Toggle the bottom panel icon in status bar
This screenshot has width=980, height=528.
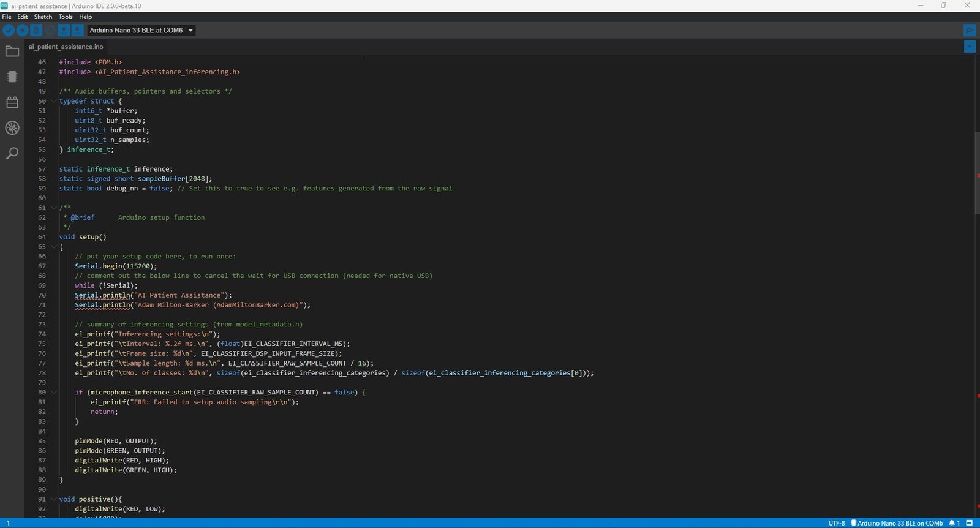click(x=969, y=523)
